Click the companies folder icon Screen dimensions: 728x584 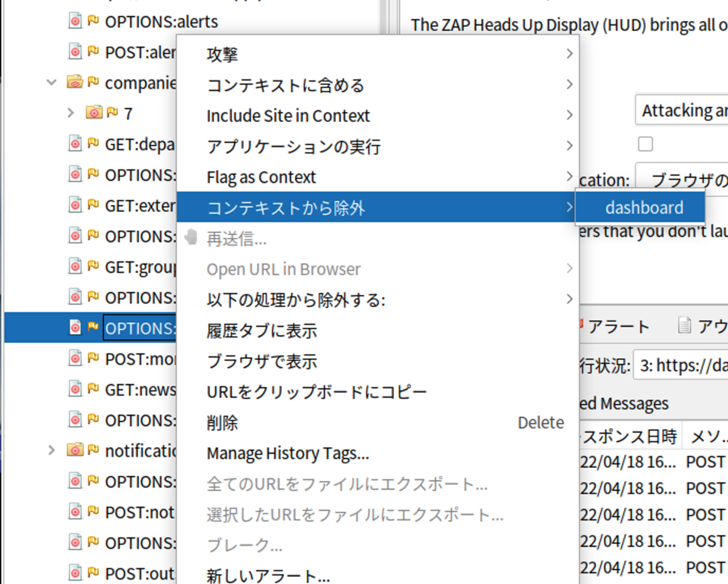[x=75, y=82]
